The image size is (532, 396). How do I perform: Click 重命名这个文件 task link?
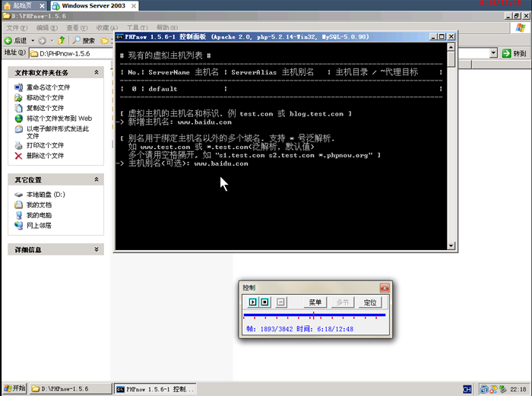[x=48, y=87]
